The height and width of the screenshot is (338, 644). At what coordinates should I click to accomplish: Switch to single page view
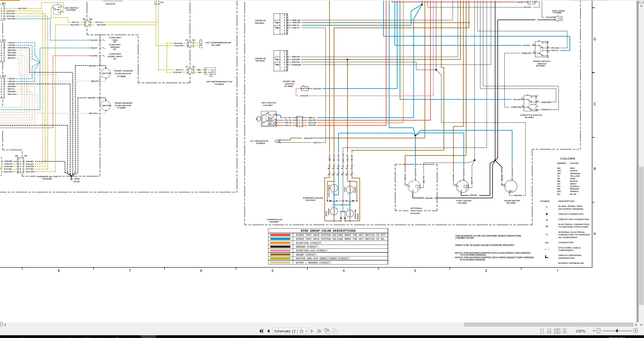(x=542, y=331)
